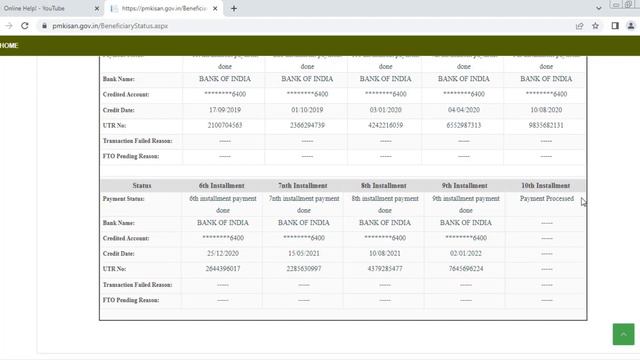Screen dimensions: 640x360
Task: Click the address bar URL
Action: (110, 26)
